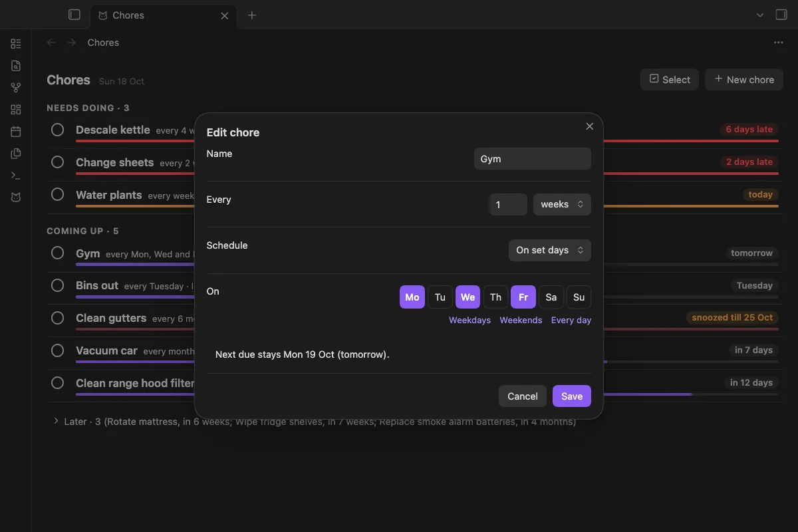Toggle Tuesday day button
This screenshot has height=532, width=798.
440,297
